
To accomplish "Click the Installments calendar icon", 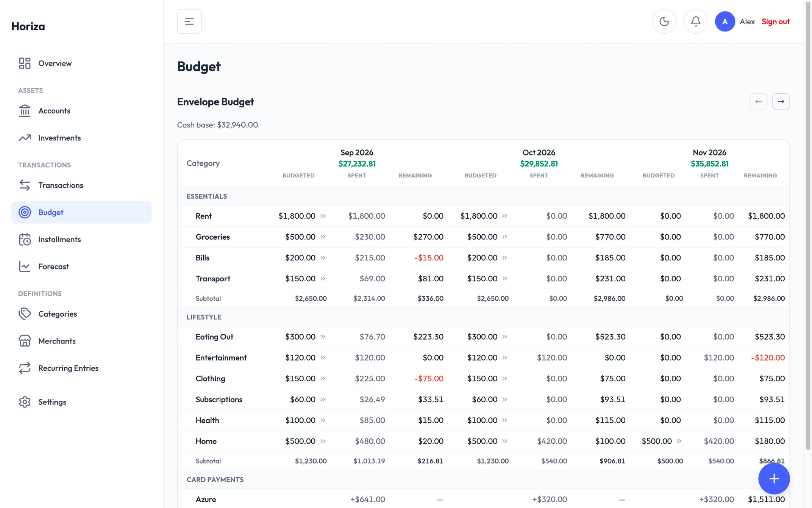I will click(25, 240).
